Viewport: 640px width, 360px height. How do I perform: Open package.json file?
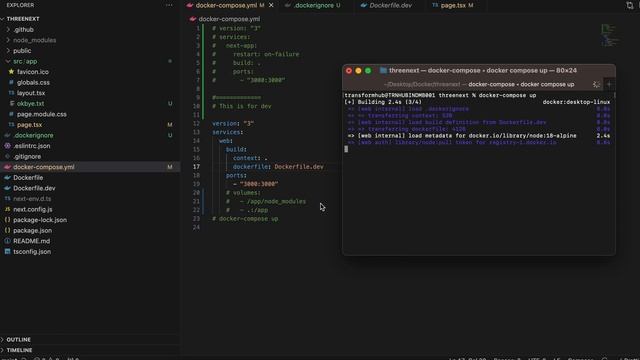(x=32, y=231)
